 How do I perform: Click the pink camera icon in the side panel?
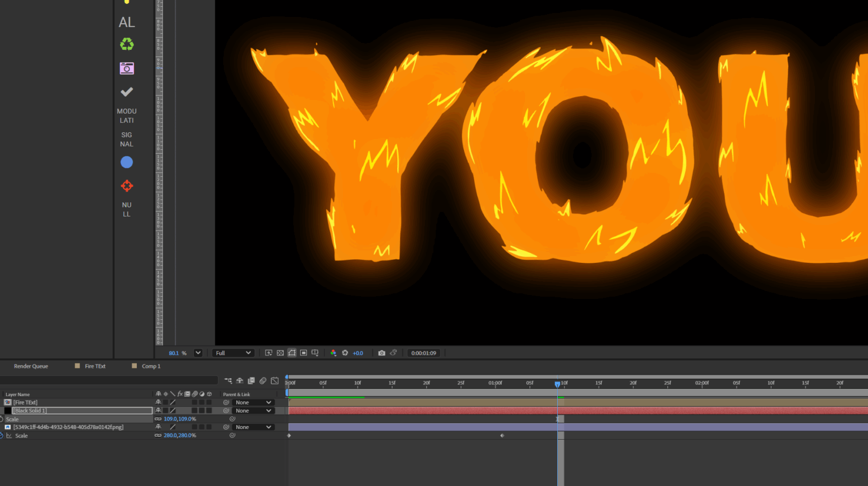tap(127, 68)
